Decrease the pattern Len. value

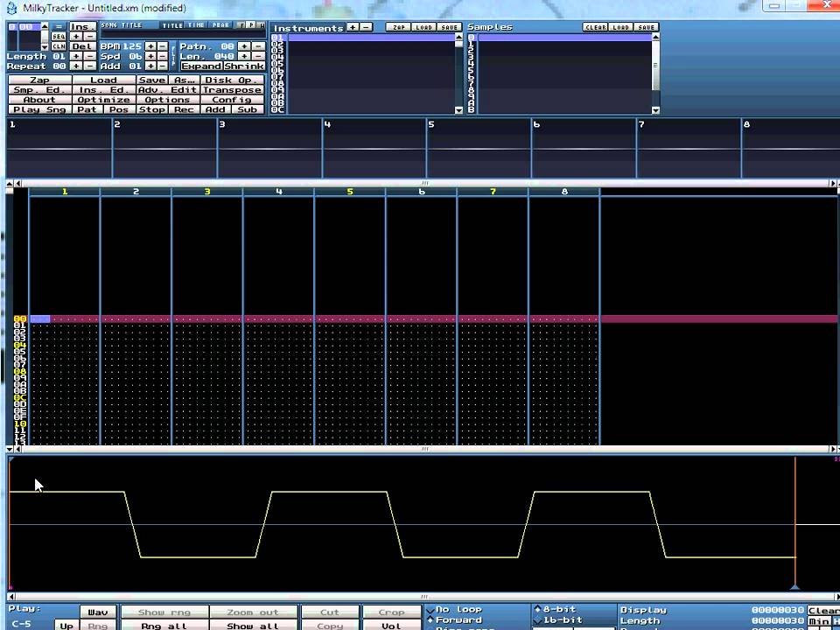click(257, 56)
